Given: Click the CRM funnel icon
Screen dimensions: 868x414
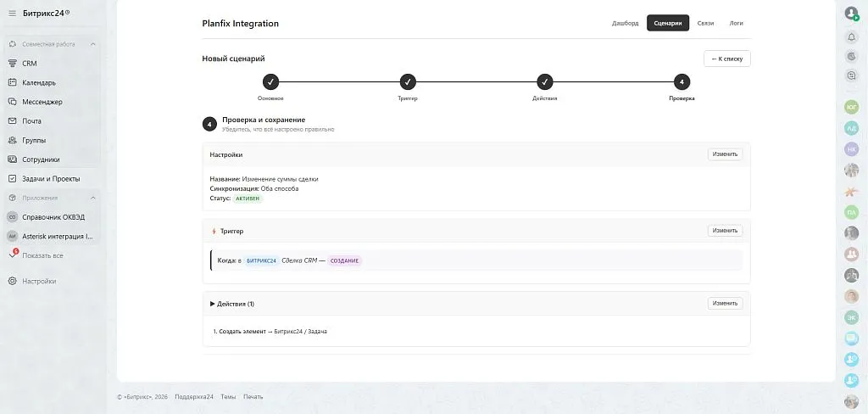Looking at the screenshot, I should pyautogui.click(x=12, y=63).
